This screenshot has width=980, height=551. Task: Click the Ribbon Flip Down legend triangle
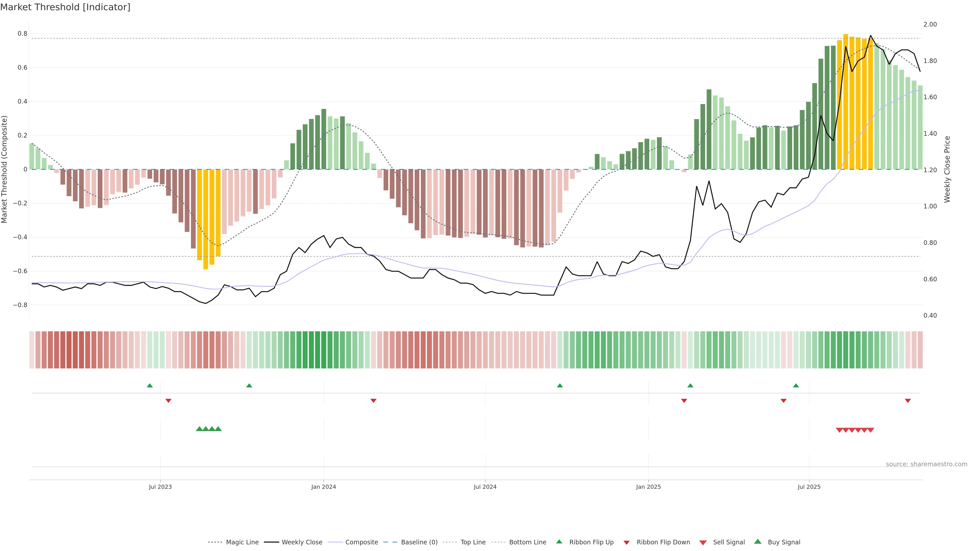pos(626,543)
